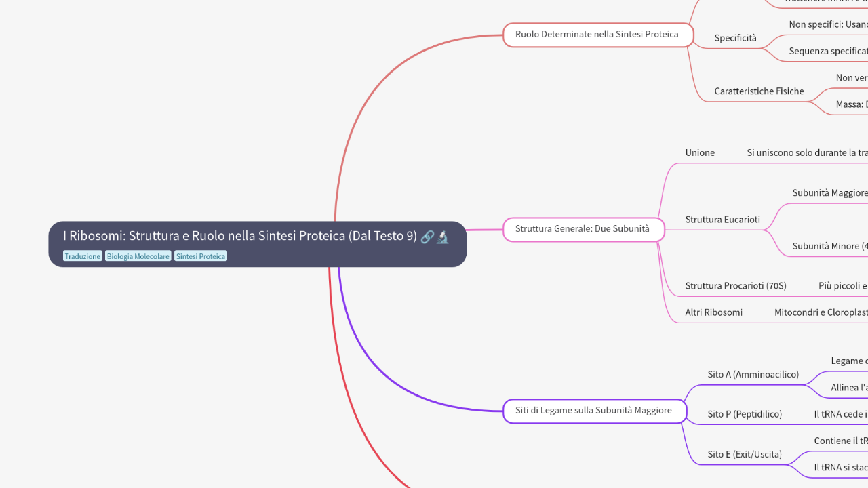Viewport: 868px width, 488px height.
Task: Expand Sito E (Exit/Uscita) branch
Action: pos(744,454)
